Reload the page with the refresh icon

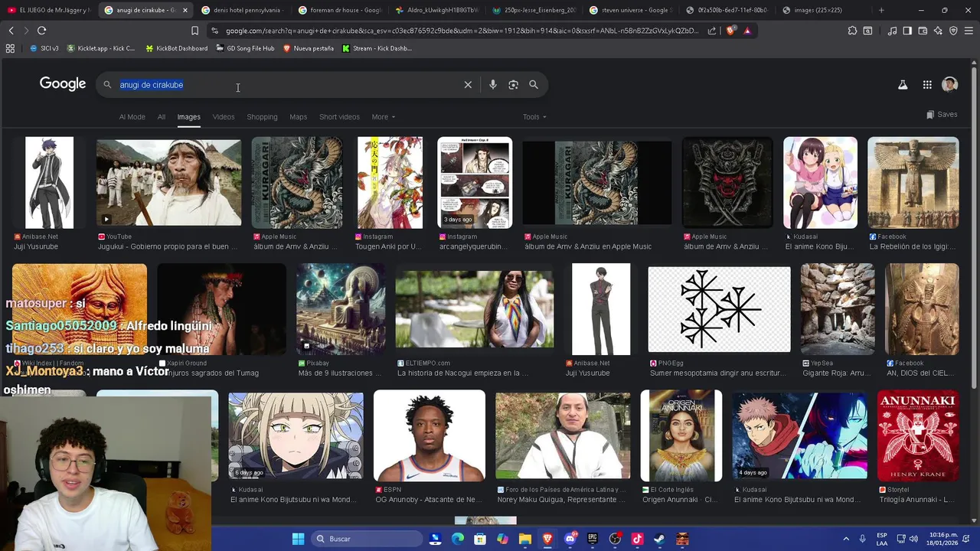tap(41, 31)
